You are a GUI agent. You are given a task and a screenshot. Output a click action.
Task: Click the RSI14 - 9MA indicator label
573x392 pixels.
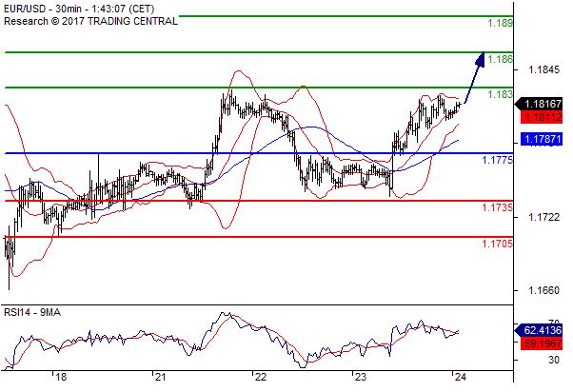point(32,312)
